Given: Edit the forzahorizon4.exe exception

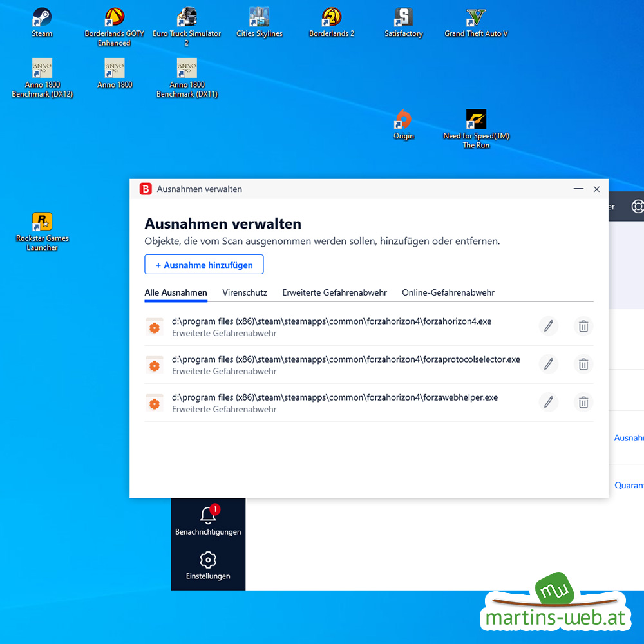Looking at the screenshot, I should click(x=548, y=327).
